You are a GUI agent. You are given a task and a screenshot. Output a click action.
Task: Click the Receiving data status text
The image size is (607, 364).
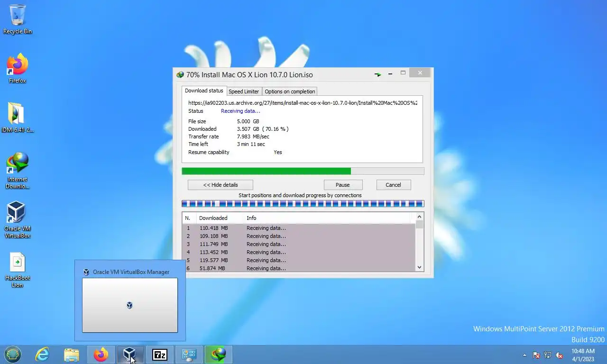(240, 111)
